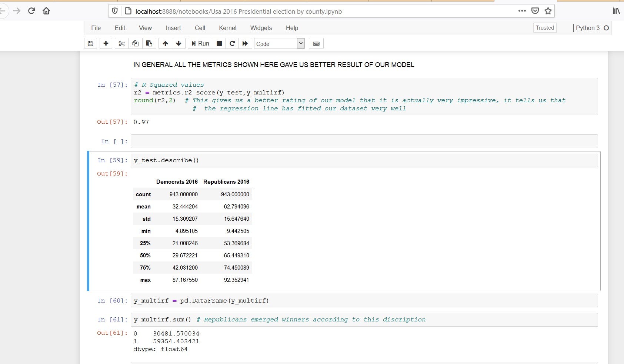Open the Kernel menu
This screenshot has width=624, height=364.
pos(227,28)
